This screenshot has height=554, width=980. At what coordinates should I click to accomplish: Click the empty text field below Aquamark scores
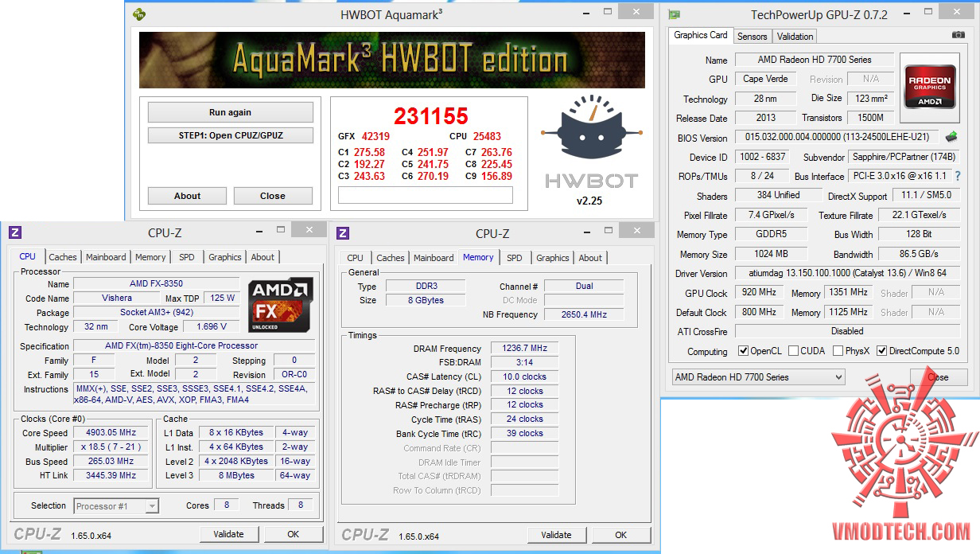(x=426, y=195)
